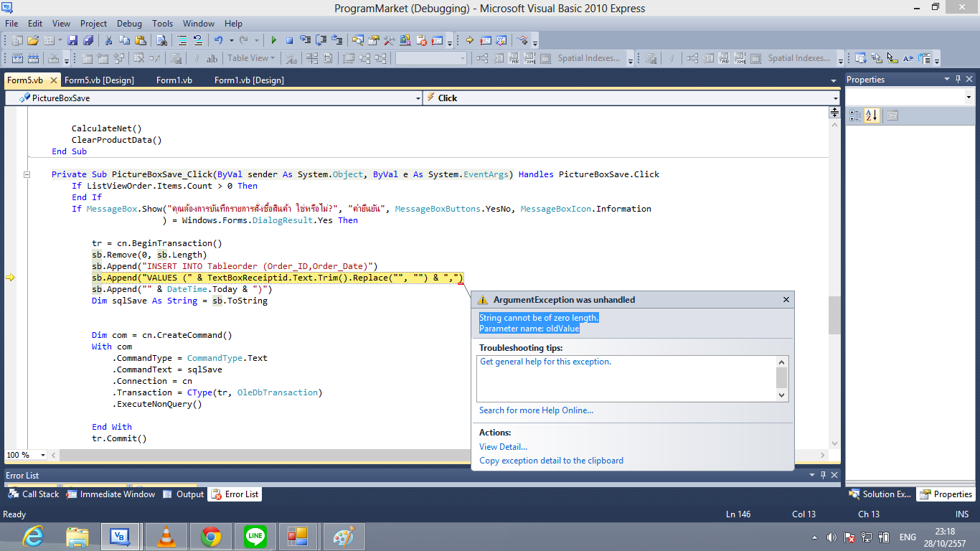This screenshot has height=551, width=980.
Task: Click the Open File folder icon
Action: [x=33, y=40]
